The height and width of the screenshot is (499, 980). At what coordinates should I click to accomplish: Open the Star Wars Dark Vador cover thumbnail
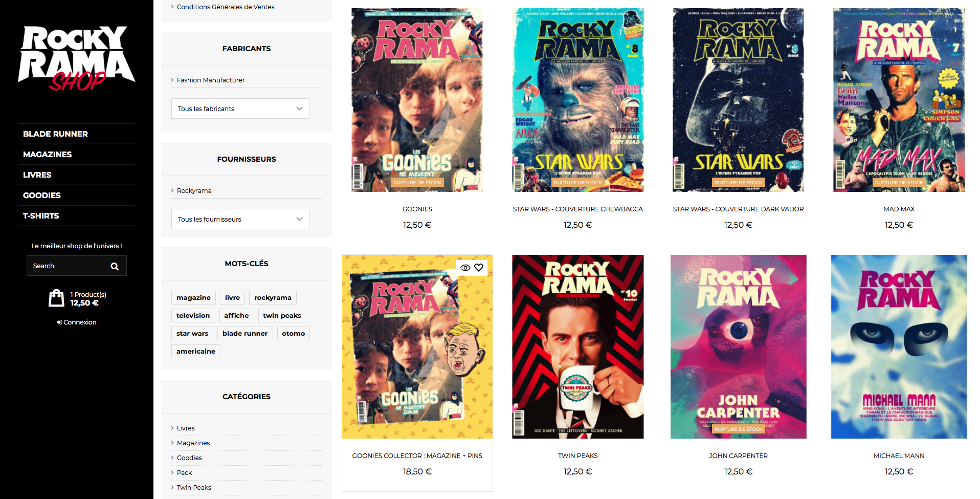[x=738, y=100]
